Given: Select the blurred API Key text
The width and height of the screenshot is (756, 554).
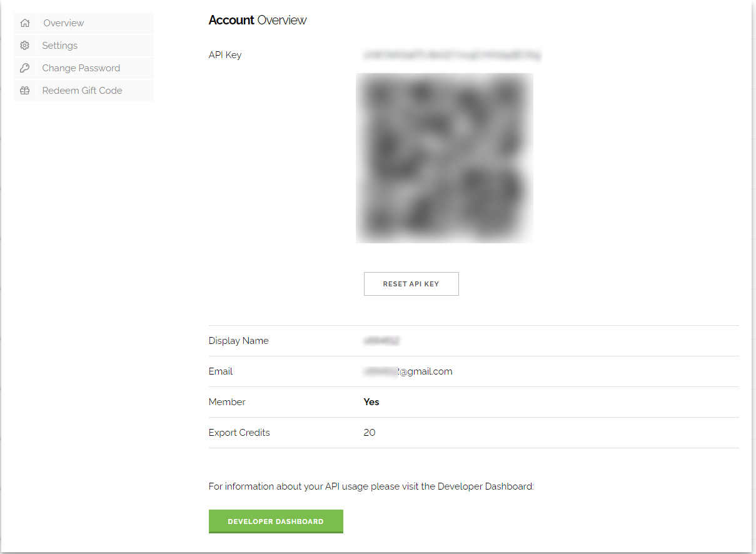Looking at the screenshot, I should click(x=453, y=55).
